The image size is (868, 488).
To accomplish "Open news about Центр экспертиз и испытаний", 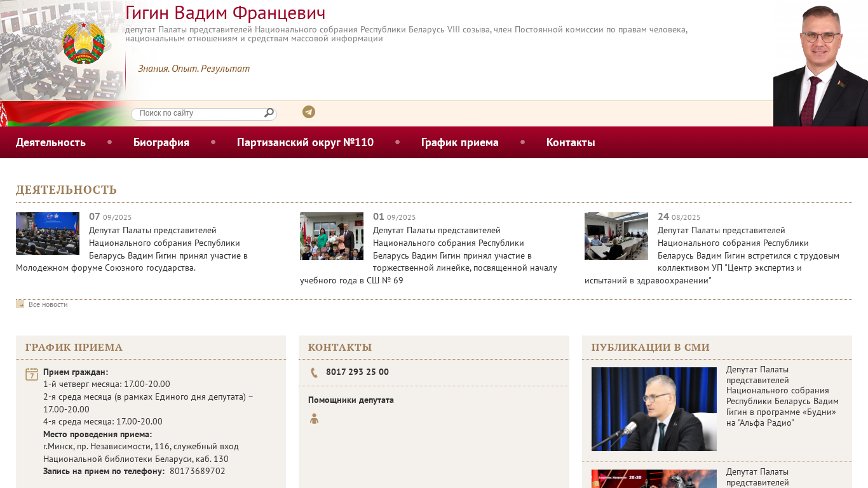I will (x=712, y=255).
